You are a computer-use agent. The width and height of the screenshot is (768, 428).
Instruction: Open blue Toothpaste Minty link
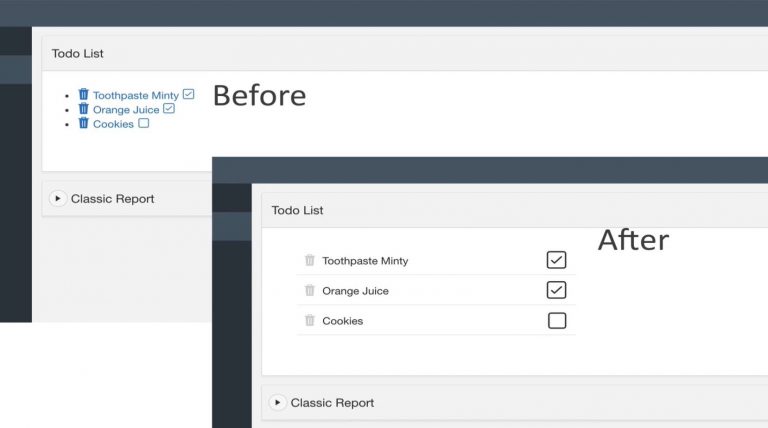point(136,95)
